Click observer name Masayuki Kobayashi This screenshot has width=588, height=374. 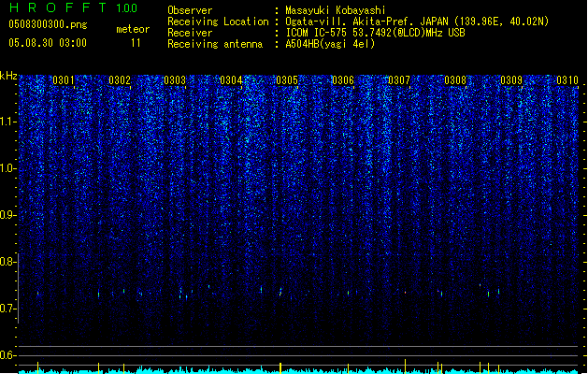tap(336, 10)
